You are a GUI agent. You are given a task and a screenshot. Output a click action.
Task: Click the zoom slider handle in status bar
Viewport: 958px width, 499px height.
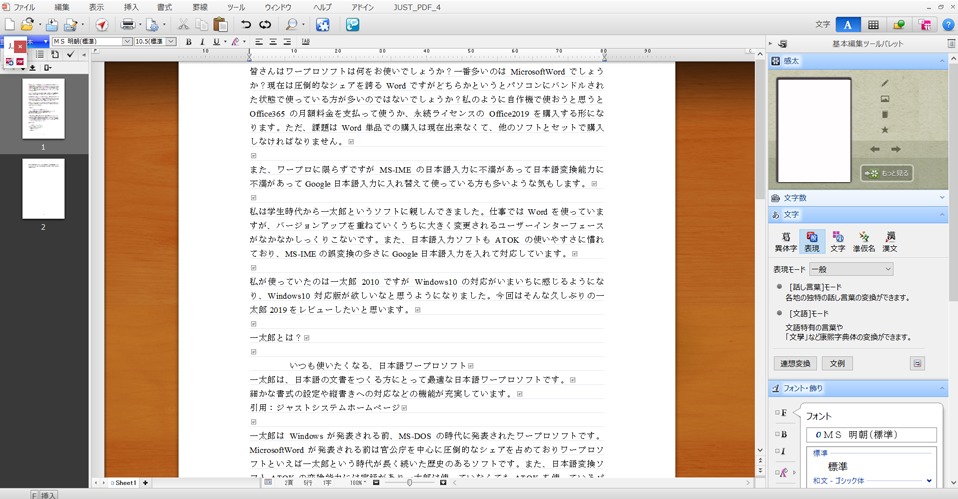pos(409,483)
